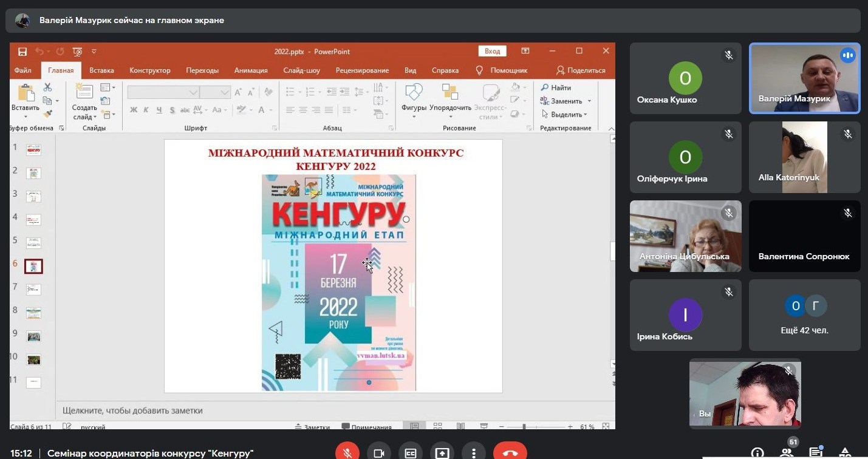
Task: Click the Найти button
Action: [556, 88]
